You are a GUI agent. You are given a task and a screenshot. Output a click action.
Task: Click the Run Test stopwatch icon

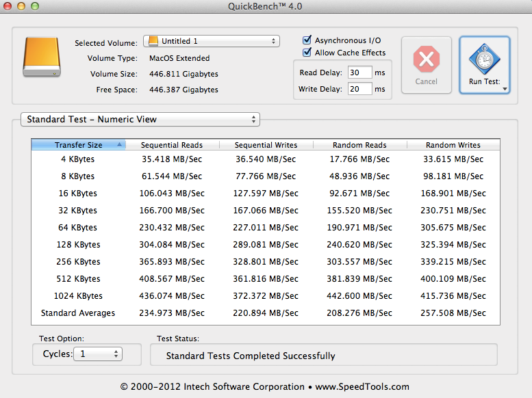(484, 59)
